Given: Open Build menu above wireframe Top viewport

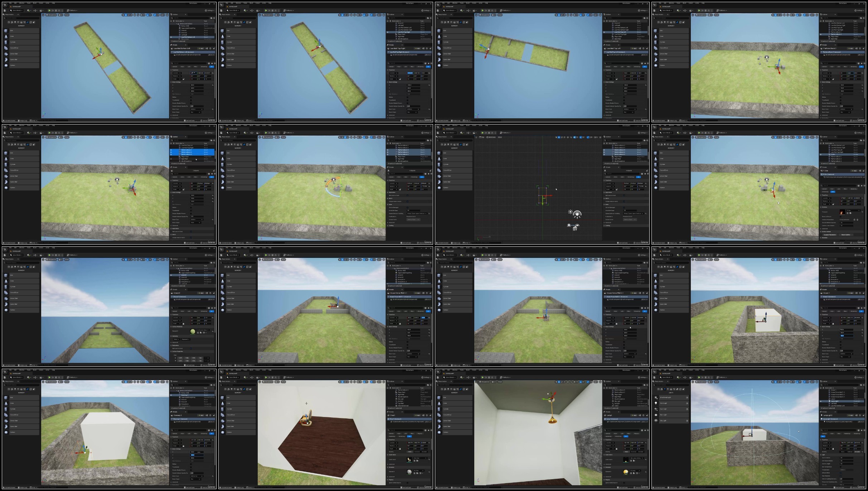Looking at the screenshot, I should [x=468, y=125].
